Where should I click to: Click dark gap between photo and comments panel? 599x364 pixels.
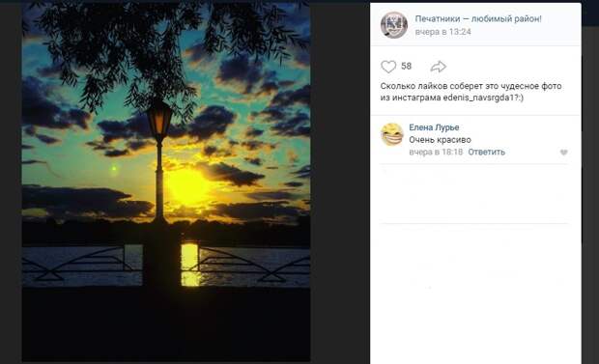point(340,183)
